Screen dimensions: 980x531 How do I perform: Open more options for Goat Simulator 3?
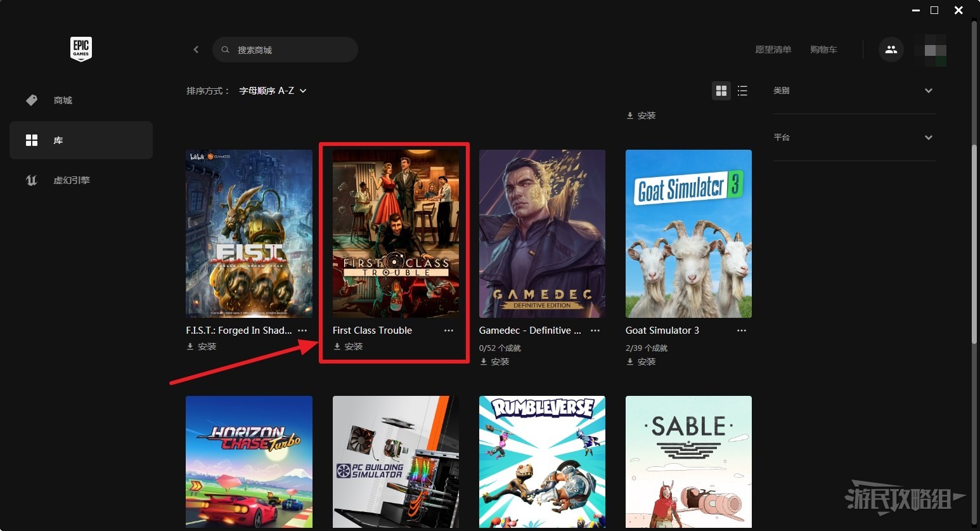click(742, 331)
